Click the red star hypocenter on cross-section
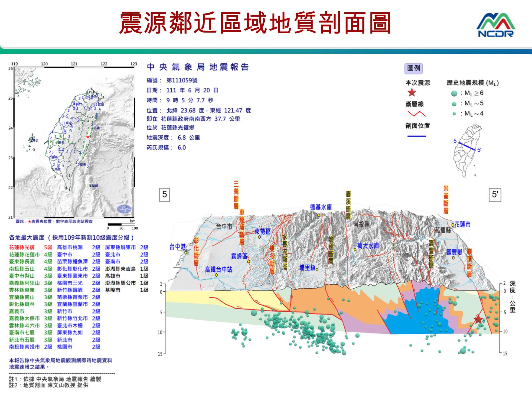 (478, 320)
